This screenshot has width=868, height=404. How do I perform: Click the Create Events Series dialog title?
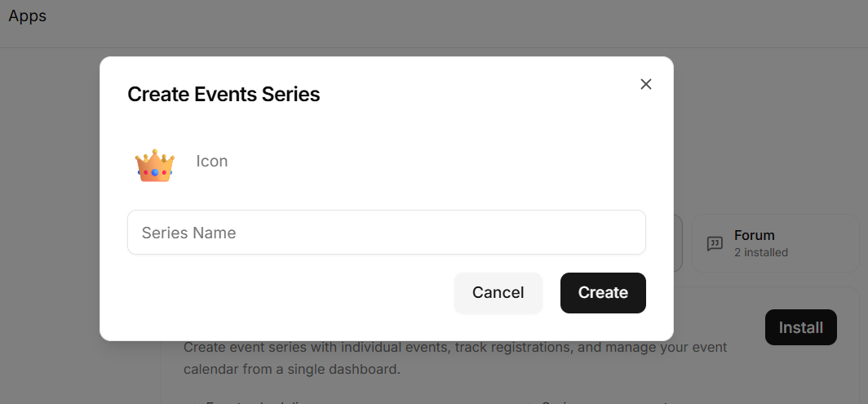(x=224, y=94)
